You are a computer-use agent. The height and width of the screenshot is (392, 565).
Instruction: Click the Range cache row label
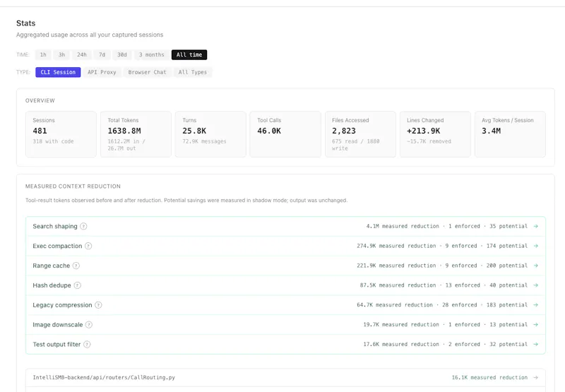(x=51, y=266)
